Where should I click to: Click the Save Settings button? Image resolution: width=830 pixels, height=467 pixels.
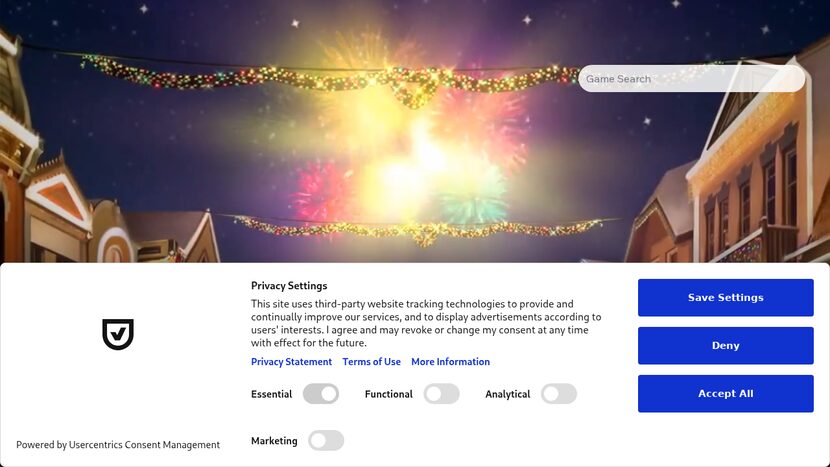tap(725, 298)
